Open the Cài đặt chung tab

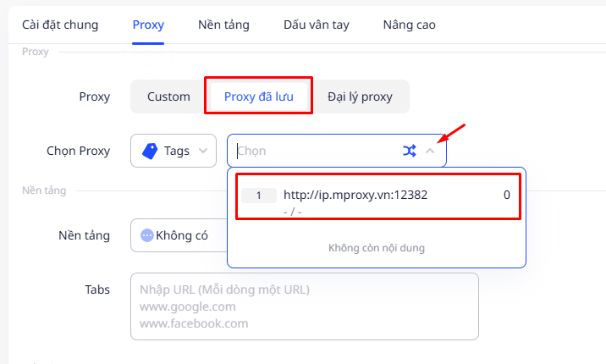pyautogui.click(x=60, y=25)
